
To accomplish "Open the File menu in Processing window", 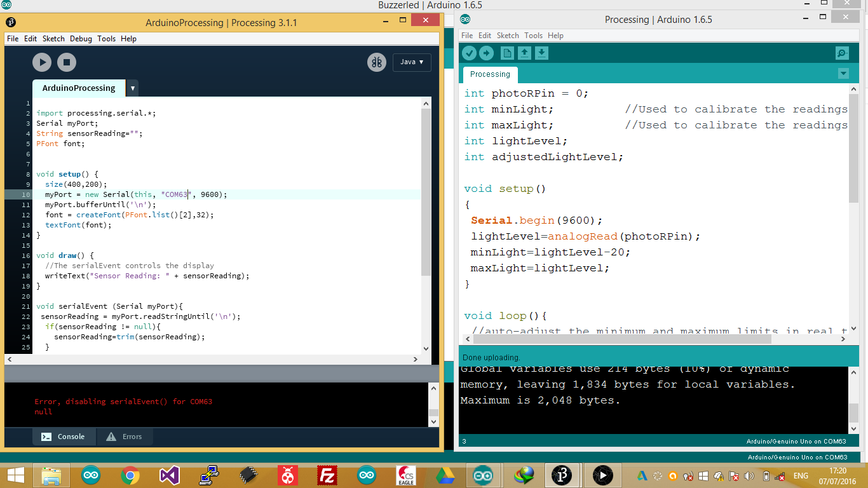I will pyautogui.click(x=13, y=39).
